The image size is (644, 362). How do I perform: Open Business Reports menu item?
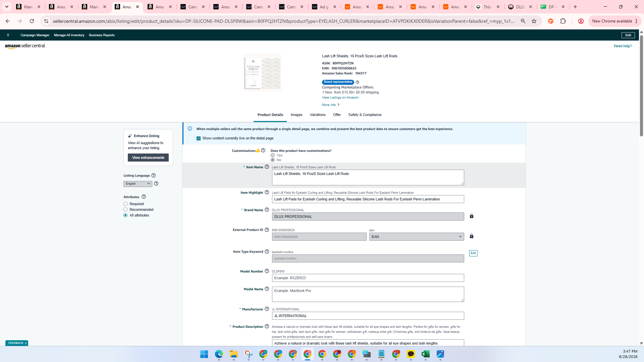coord(102,35)
